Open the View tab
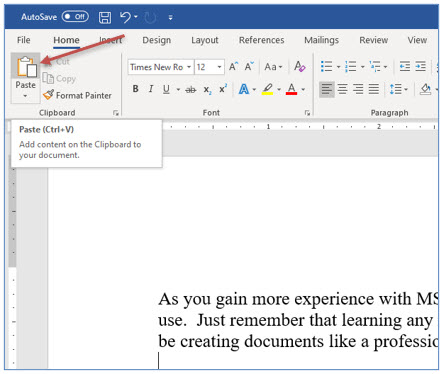The width and height of the screenshot is (444, 374). tap(417, 40)
